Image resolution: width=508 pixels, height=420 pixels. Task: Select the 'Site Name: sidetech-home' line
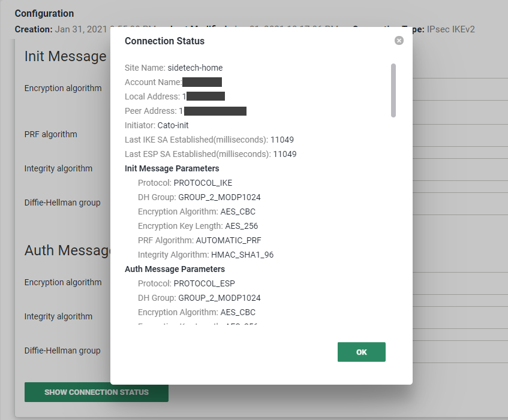tap(174, 68)
